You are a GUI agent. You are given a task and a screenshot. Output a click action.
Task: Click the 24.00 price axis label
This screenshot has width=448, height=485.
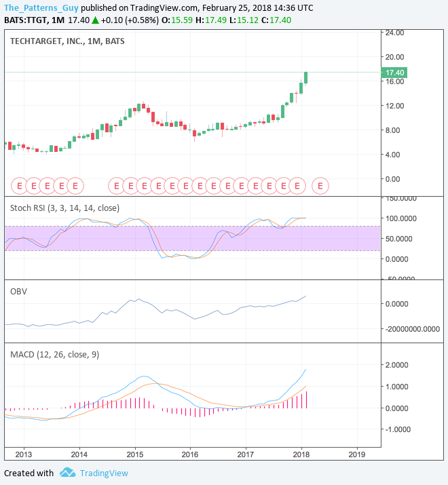394,33
